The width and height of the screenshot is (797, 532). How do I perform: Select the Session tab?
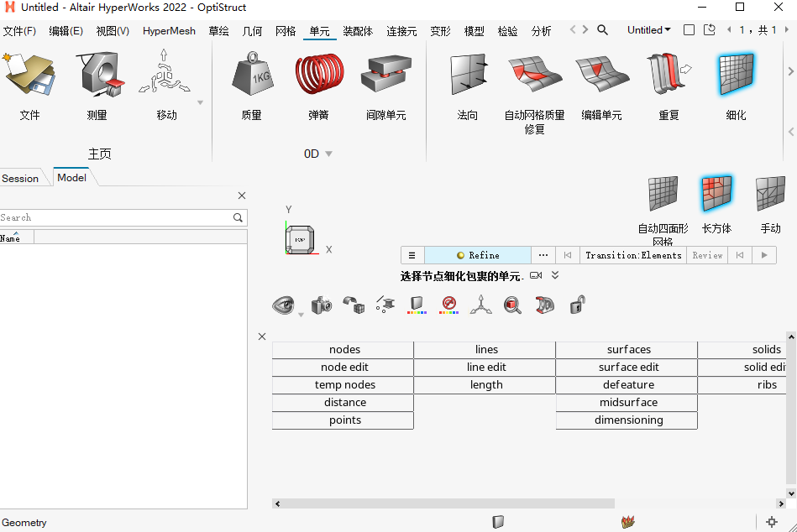pyautogui.click(x=19, y=178)
